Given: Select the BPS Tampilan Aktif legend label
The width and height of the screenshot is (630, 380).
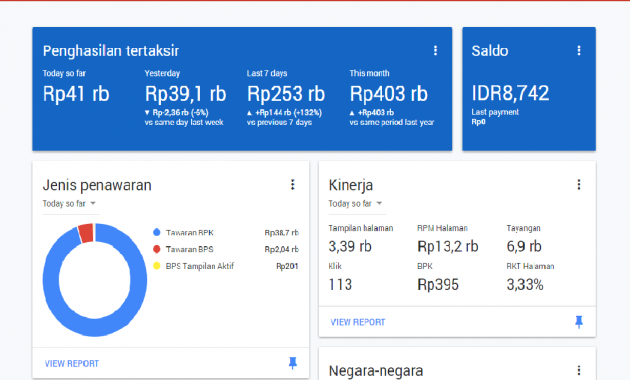Looking at the screenshot, I should [200, 266].
